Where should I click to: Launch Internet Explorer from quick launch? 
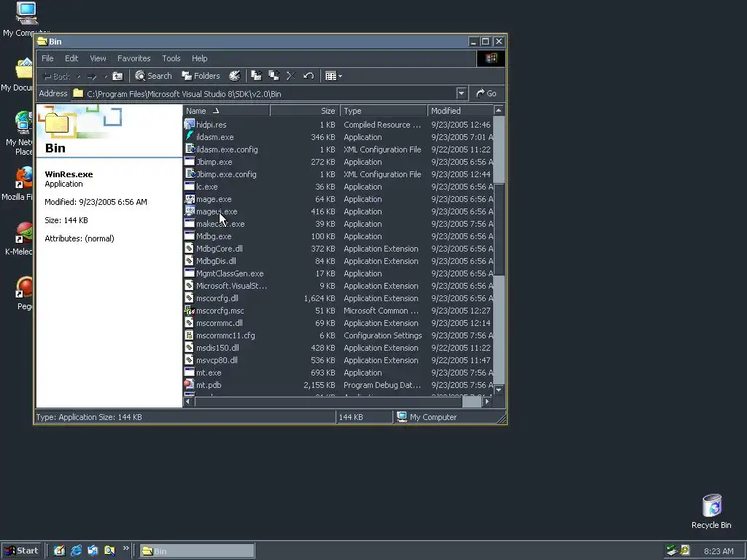pyautogui.click(x=76, y=551)
